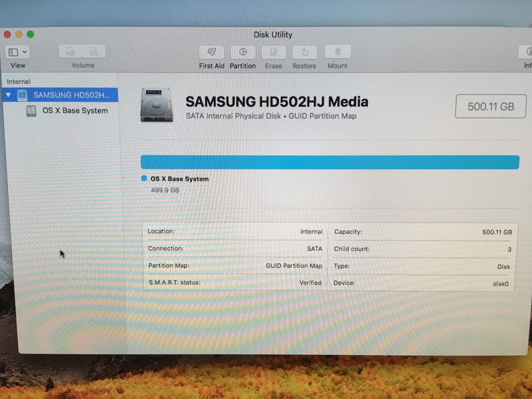Click the large hard drive image
Screen dimensions: 532x399
coord(157,105)
